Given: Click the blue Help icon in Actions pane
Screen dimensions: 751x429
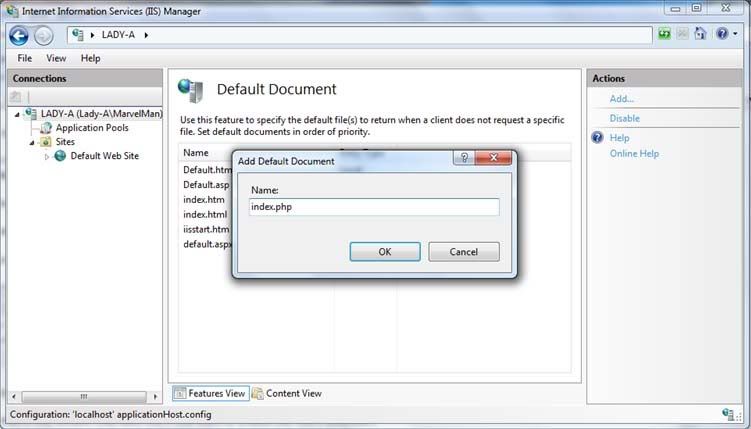Looking at the screenshot, I should 597,138.
